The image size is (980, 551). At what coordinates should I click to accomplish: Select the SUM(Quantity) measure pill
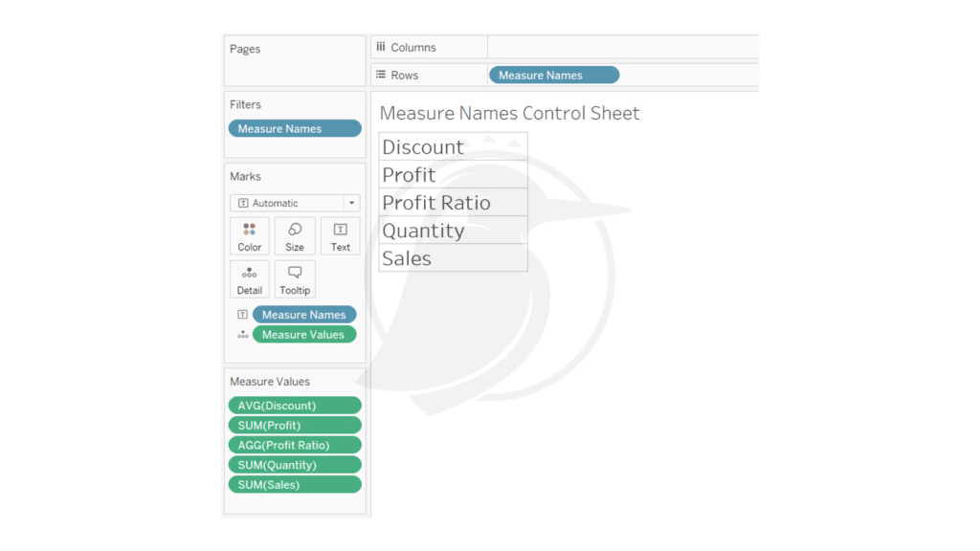(295, 465)
